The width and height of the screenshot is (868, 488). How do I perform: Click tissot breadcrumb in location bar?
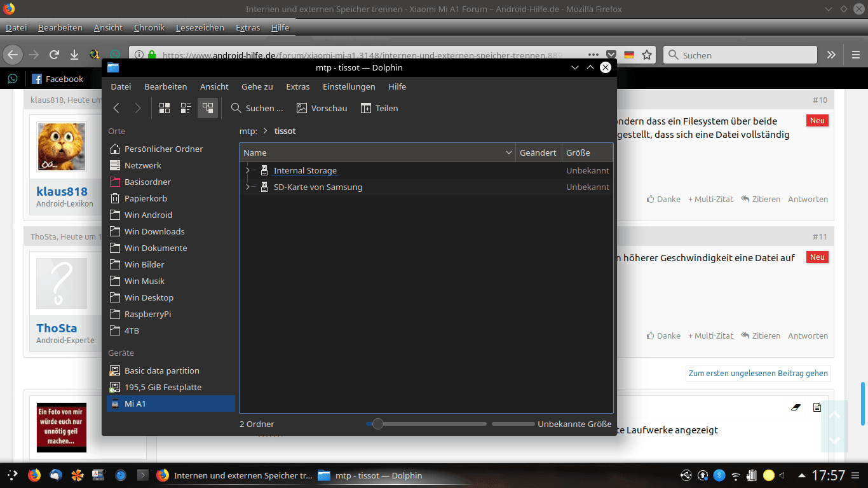pos(285,131)
